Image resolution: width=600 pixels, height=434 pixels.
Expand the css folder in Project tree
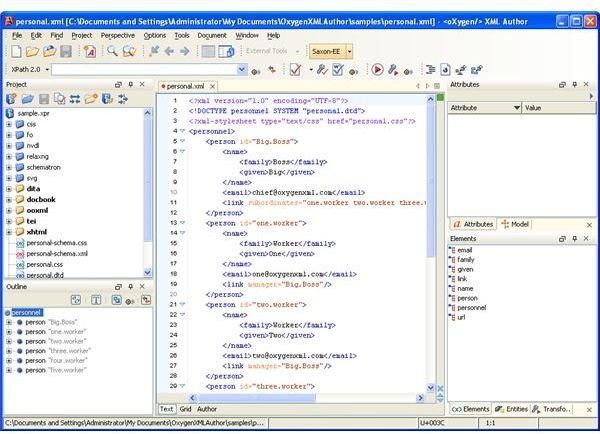pyautogui.click(x=9, y=124)
